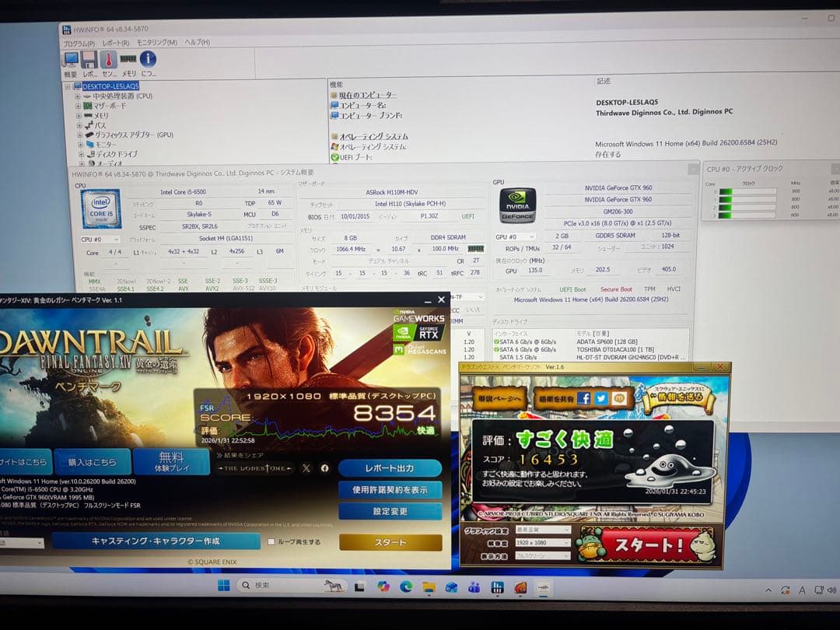
Task: Open the 表示方法 fullscreen dropdown
Action: (542, 555)
